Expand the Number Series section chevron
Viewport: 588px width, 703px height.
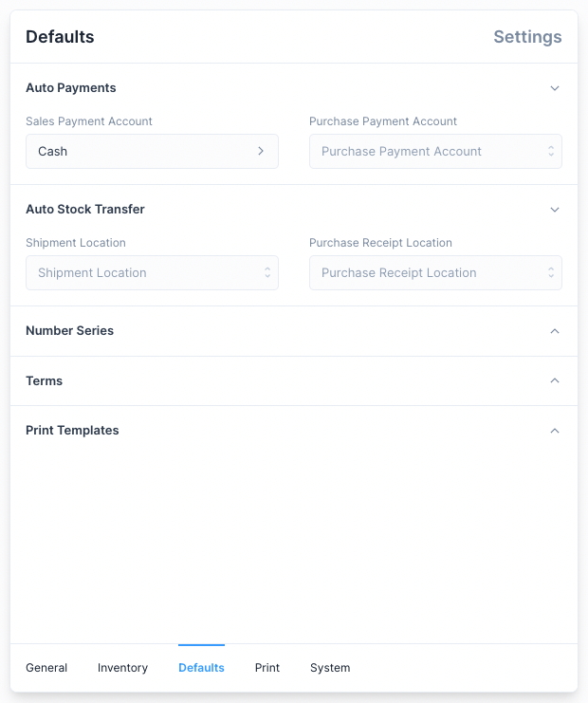pyautogui.click(x=555, y=331)
